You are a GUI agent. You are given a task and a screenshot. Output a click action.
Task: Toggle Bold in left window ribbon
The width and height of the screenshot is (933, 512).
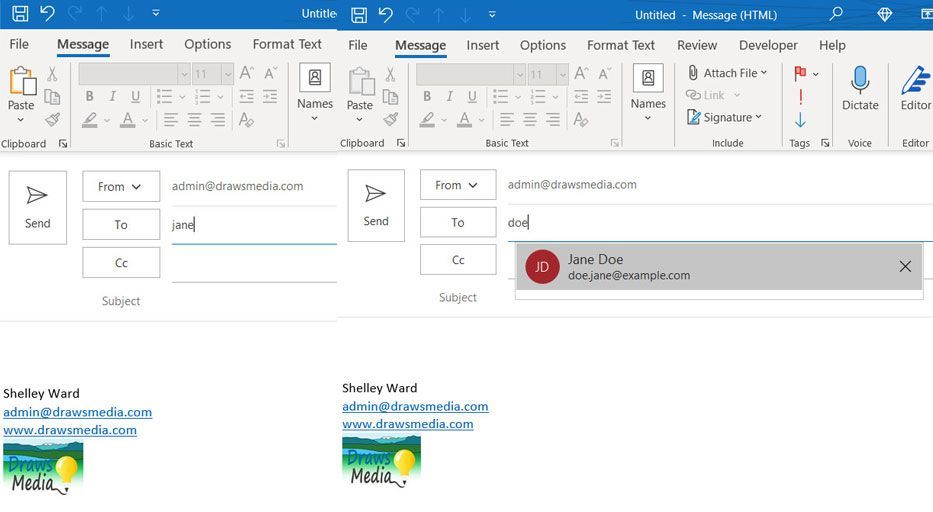pyautogui.click(x=89, y=96)
